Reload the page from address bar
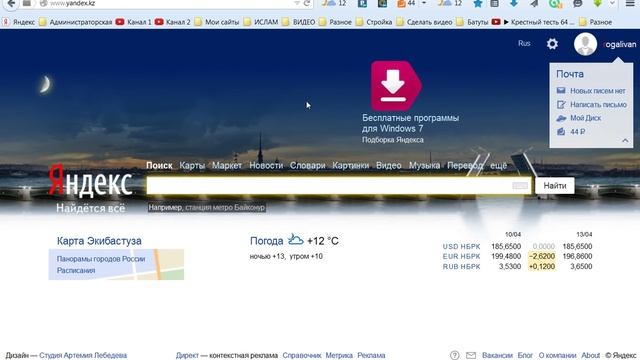 pyautogui.click(x=307, y=4)
